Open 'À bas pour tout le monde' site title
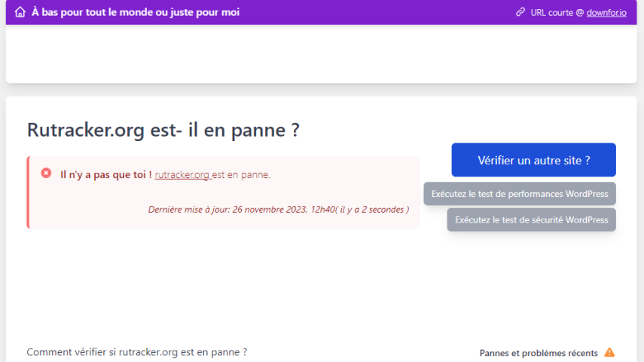This screenshot has width=644, height=362. (x=136, y=12)
